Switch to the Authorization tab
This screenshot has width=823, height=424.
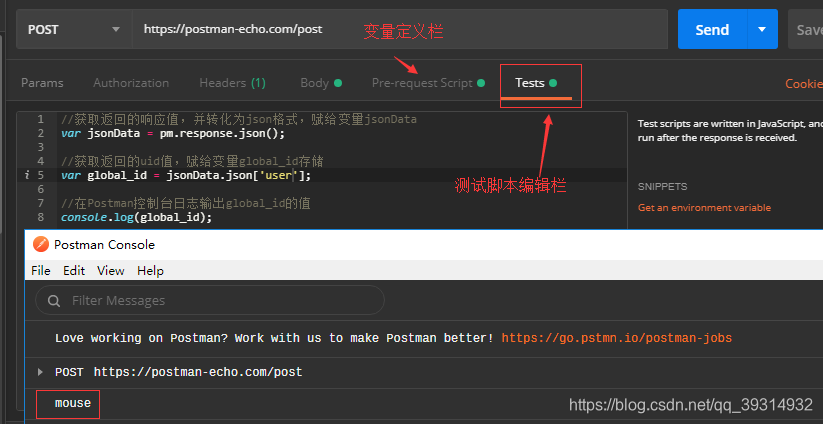coord(131,83)
